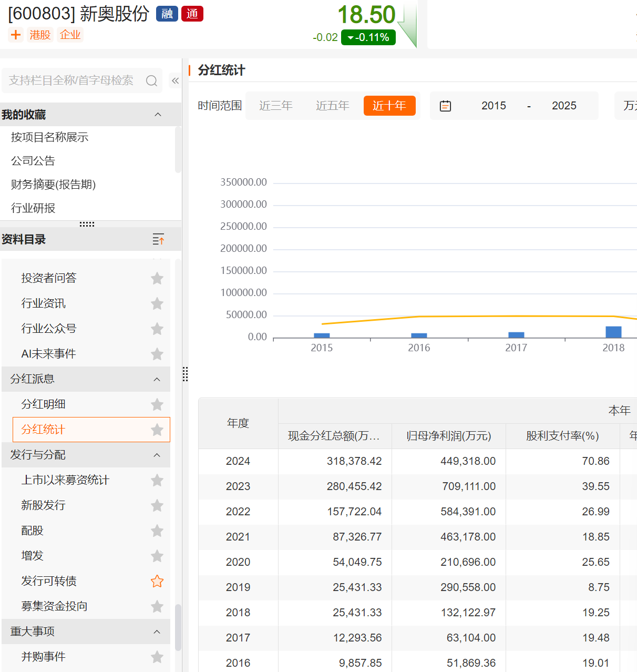Click the column search input field
Viewport: 637px width, 672px height.
click(x=83, y=80)
